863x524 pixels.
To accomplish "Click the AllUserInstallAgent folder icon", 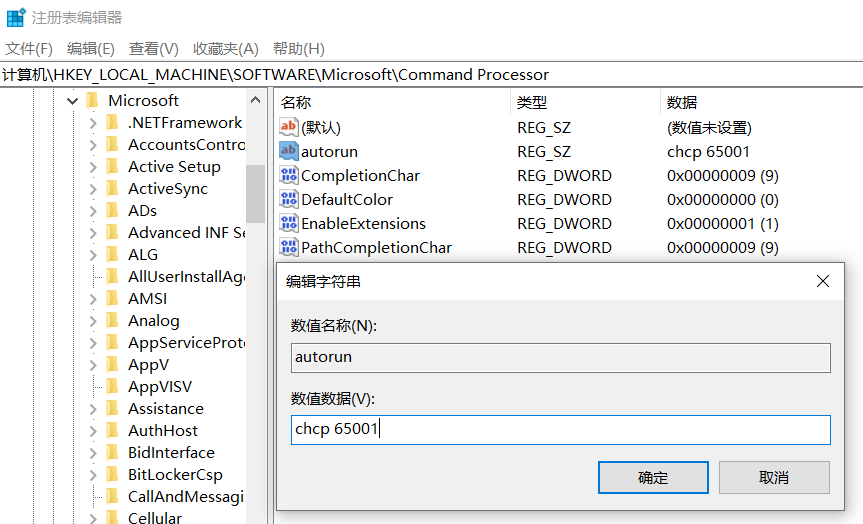I will pyautogui.click(x=112, y=276).
